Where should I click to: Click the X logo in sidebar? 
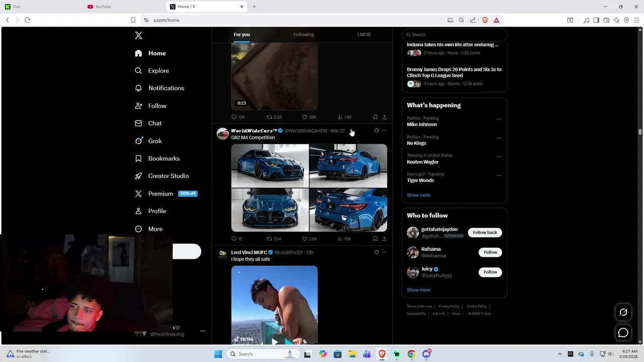(x=138, y=35)
